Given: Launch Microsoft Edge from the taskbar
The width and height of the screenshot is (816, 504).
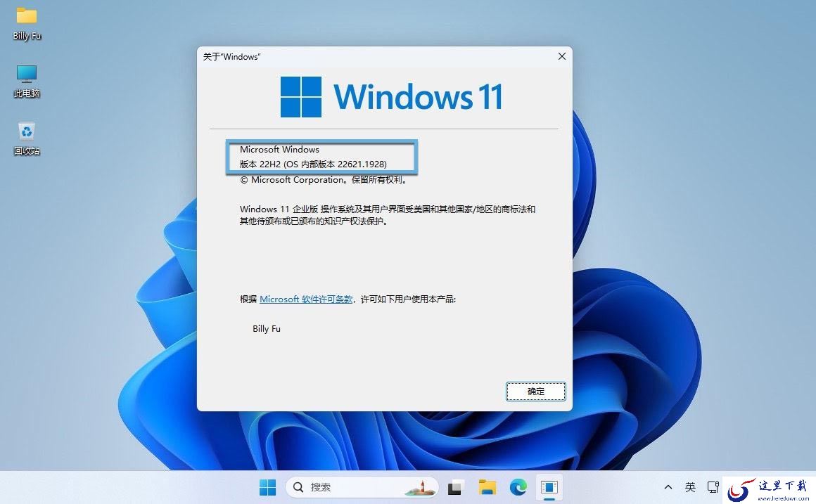Looking at the screenshot, I should pyautogui.click(x=518, y=487).
